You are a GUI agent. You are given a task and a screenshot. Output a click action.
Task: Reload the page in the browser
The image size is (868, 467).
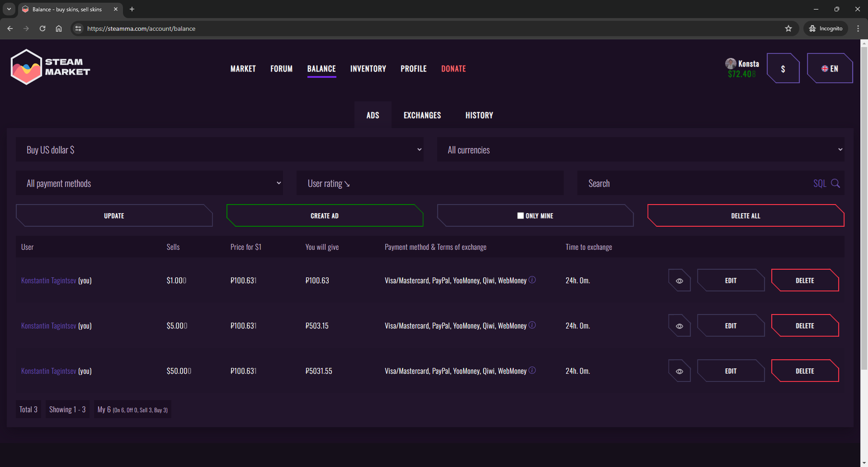point(42,29)
